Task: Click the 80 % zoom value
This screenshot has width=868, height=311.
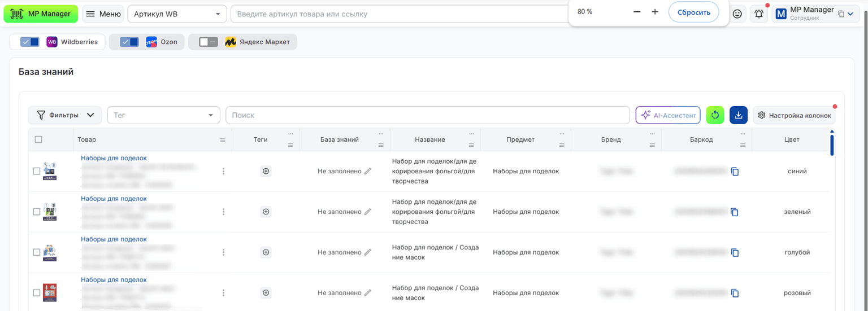Action: 585,12
